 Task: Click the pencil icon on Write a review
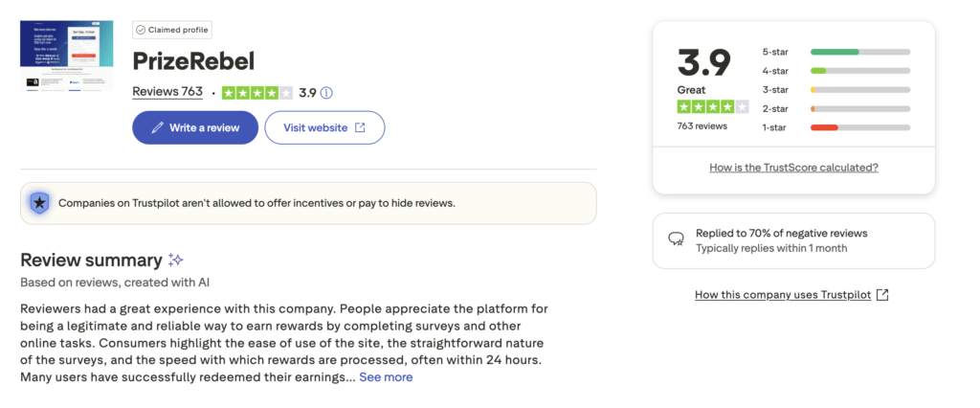tap(158, 127)
